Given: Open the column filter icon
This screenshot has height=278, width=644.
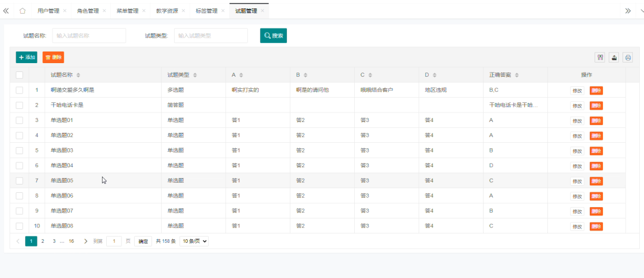Looking at the screenshot, I should [600, 58].
